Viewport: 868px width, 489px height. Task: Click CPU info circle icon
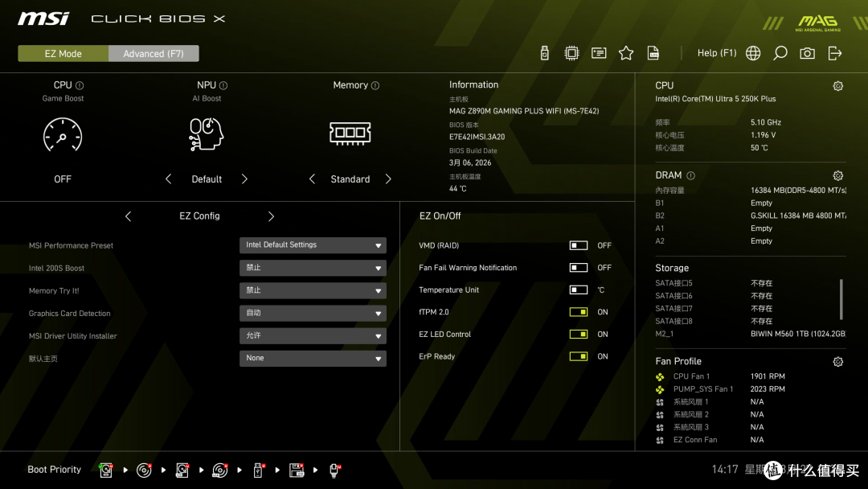point(79,85)
